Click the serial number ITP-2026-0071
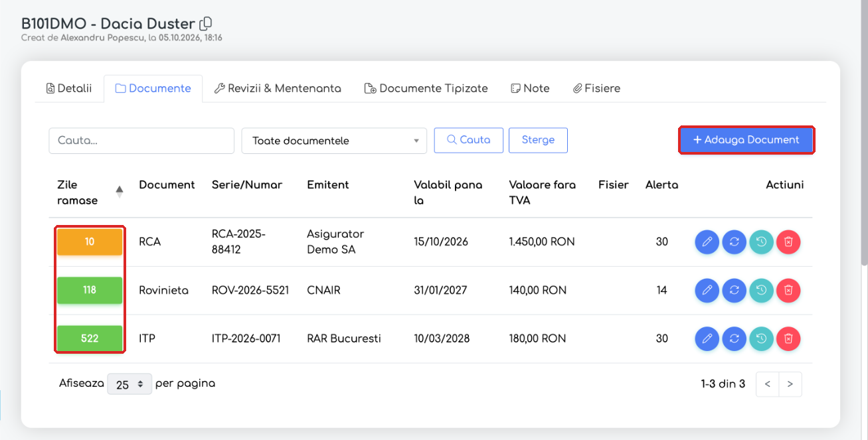 pyautogui.click(x=246, y=338)
